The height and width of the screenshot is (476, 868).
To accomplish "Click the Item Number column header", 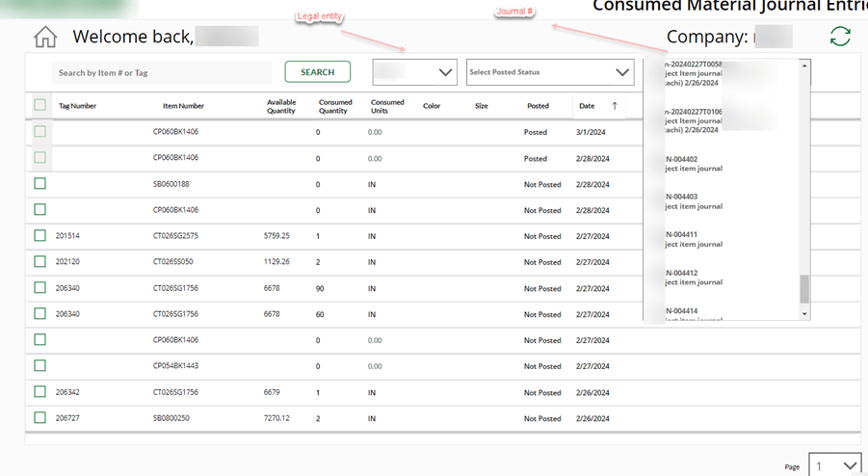I will click(183, 106).
